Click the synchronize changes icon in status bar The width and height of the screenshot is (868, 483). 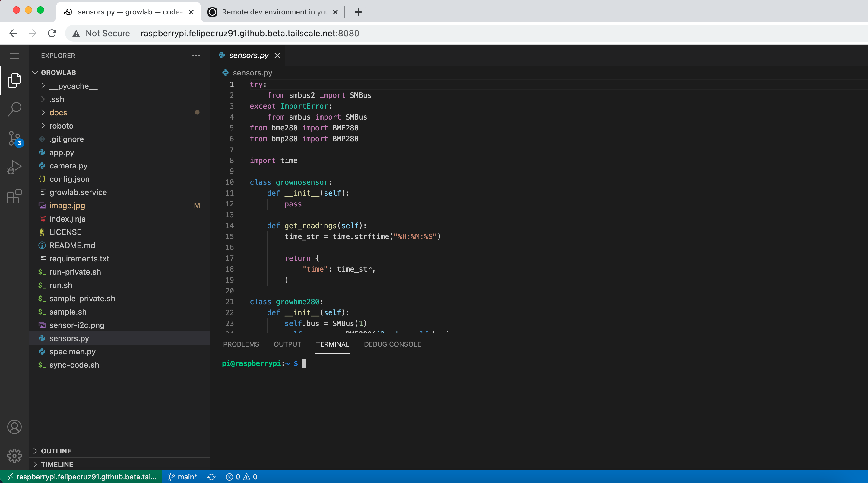click(x=211, y=477)
